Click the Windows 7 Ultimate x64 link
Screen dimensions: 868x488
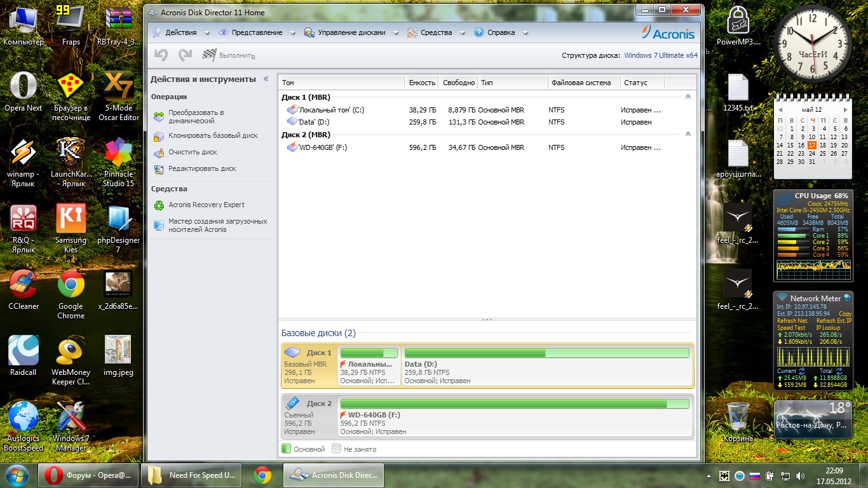tap(660, 55)
